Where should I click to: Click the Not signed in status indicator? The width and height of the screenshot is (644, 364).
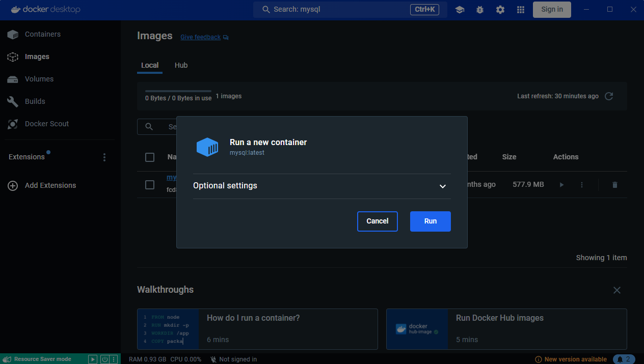(233, 359)
